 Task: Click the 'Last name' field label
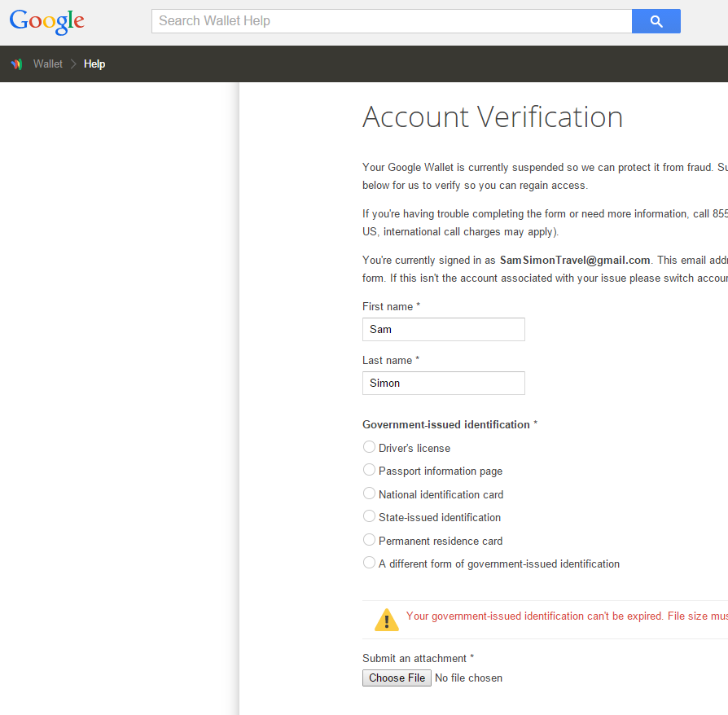tap(388, 360)
